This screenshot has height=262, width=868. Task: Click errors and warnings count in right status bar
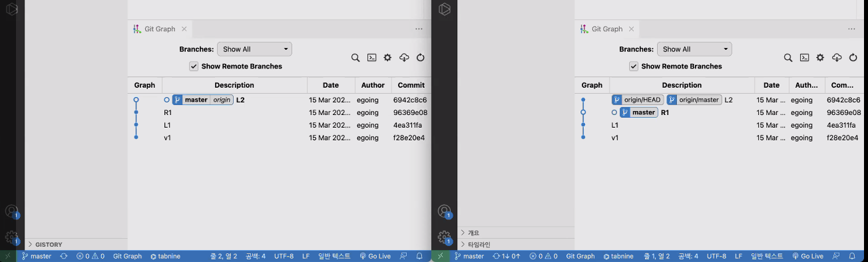click(x=543, y=256)
